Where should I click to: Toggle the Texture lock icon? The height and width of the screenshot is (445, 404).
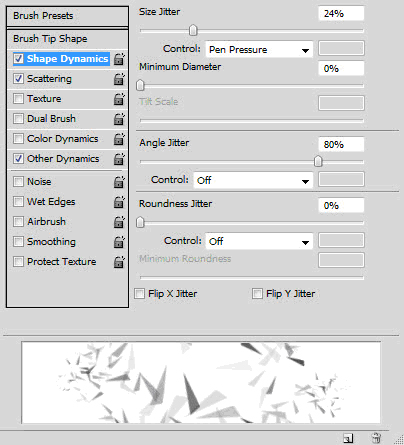(x=119, y=99)
